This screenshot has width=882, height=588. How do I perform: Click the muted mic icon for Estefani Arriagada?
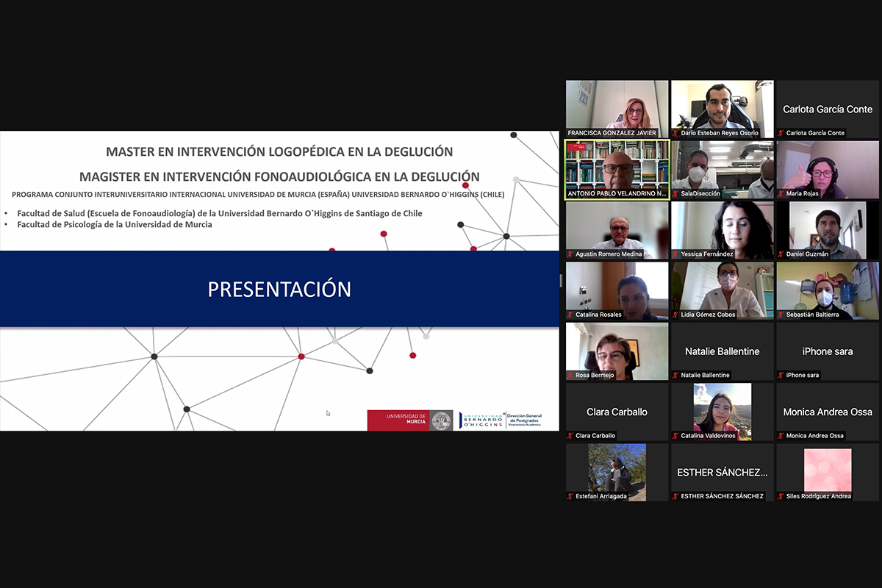570,496
